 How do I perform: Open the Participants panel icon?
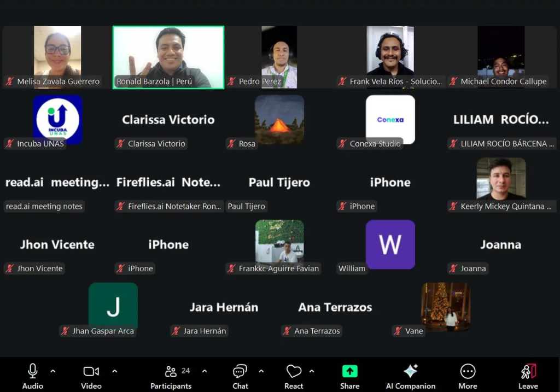(171, 371)
